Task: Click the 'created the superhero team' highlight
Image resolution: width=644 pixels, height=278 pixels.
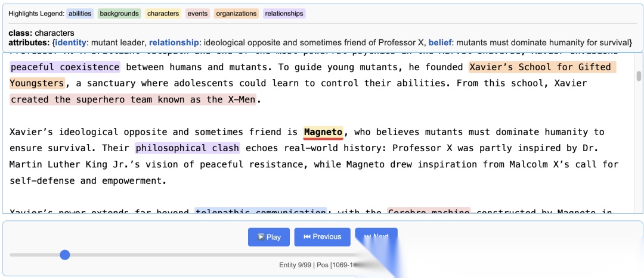Action: [133, 99]
